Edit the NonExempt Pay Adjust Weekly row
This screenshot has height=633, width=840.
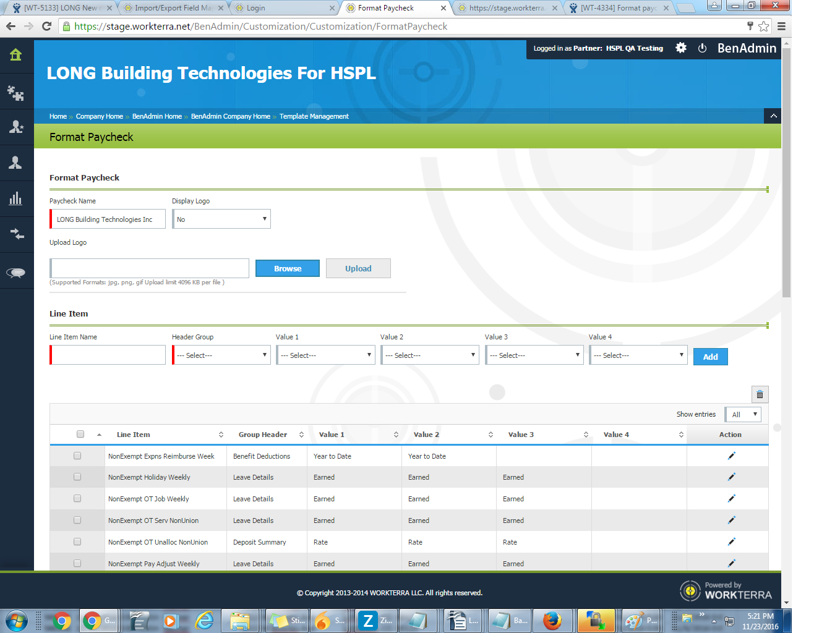click(731, 563)
